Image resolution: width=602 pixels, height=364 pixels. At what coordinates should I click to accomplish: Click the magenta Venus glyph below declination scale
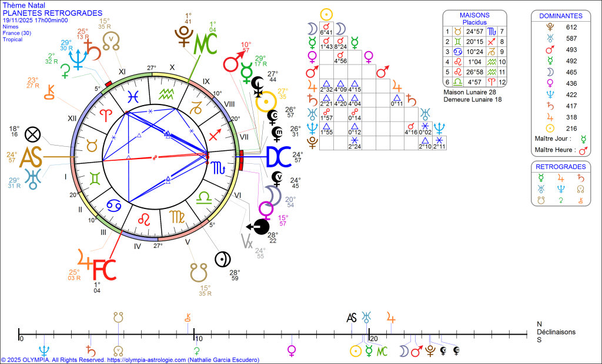click(291, 350)
